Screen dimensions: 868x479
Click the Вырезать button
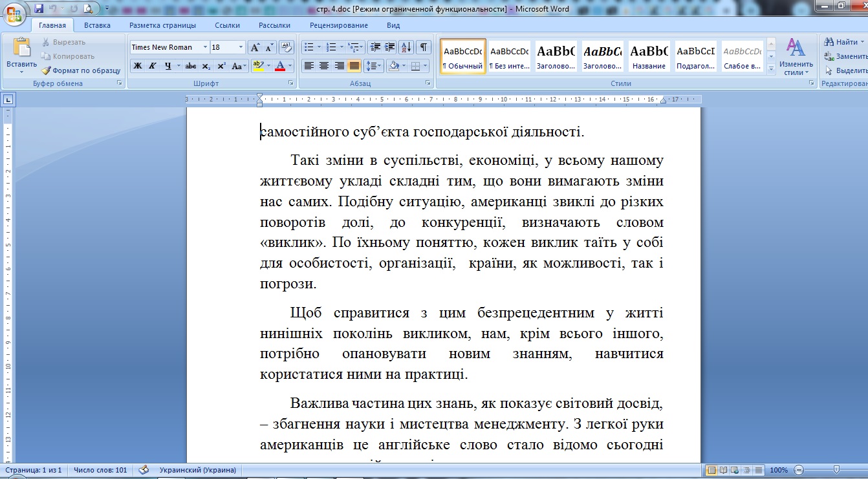(x=63, y=42)
